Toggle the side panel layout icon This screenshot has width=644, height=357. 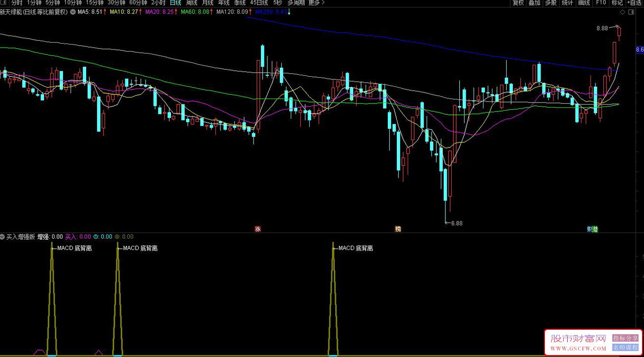tap(631, 12)
